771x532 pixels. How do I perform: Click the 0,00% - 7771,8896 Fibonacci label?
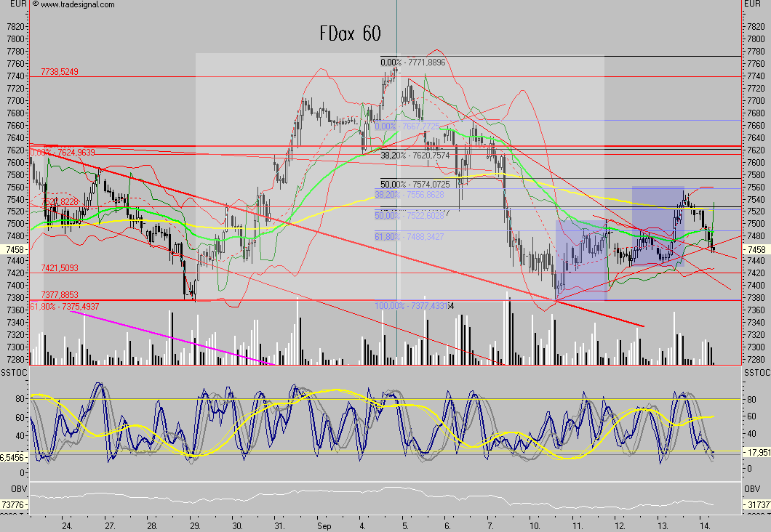(x=423, y=63)
